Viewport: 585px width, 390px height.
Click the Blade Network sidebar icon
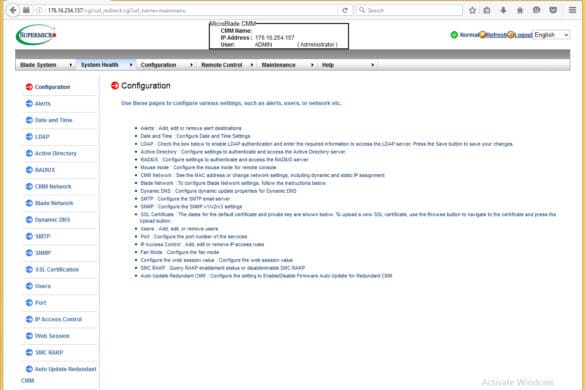pos(29,203)
